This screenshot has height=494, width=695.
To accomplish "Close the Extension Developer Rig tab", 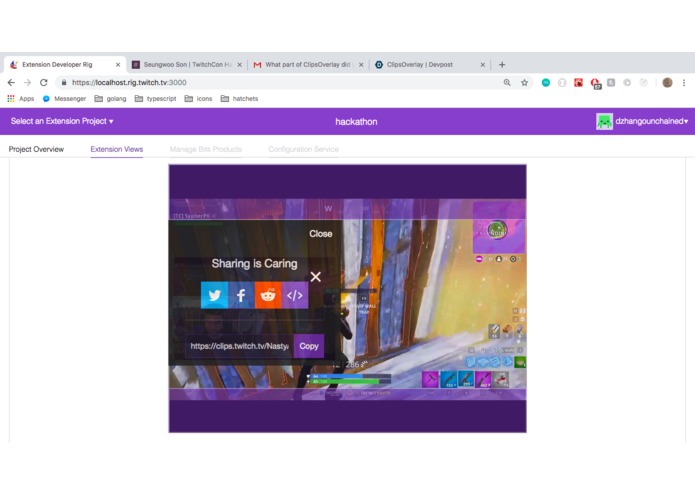I will coord(118,65).
